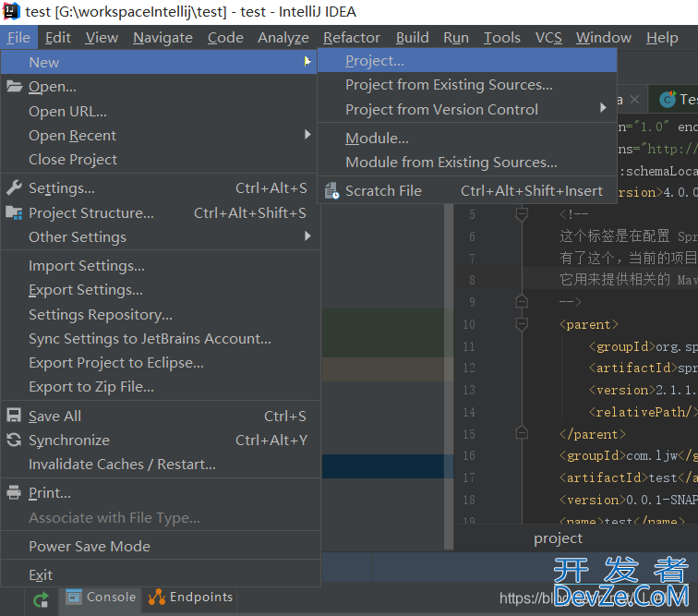
Task: Click the Save All floppy disk icon
Action: click(14, 417)
